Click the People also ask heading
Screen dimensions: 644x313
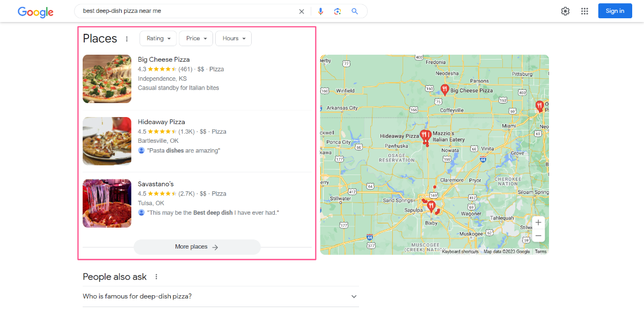pyautogui.click(x=115, y=277)
